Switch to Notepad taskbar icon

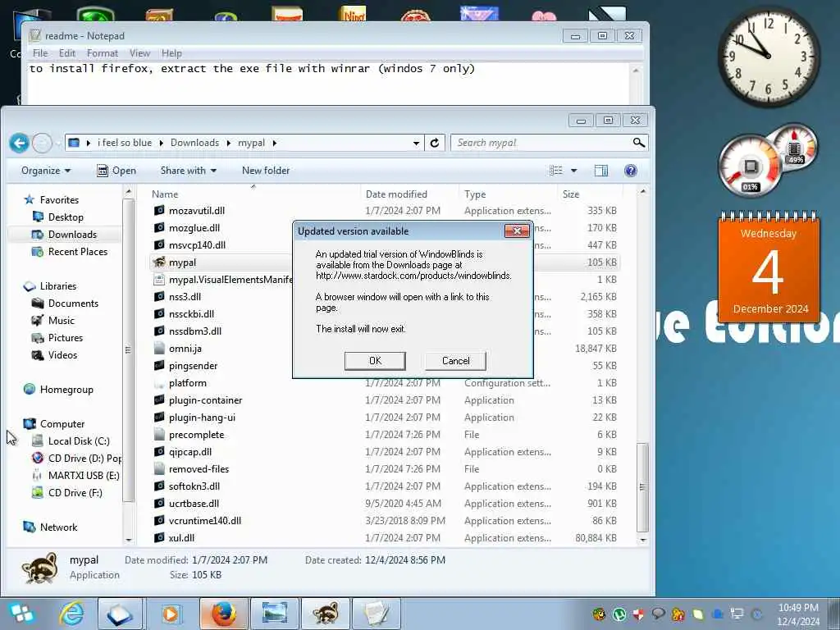[x=376, y=614]
